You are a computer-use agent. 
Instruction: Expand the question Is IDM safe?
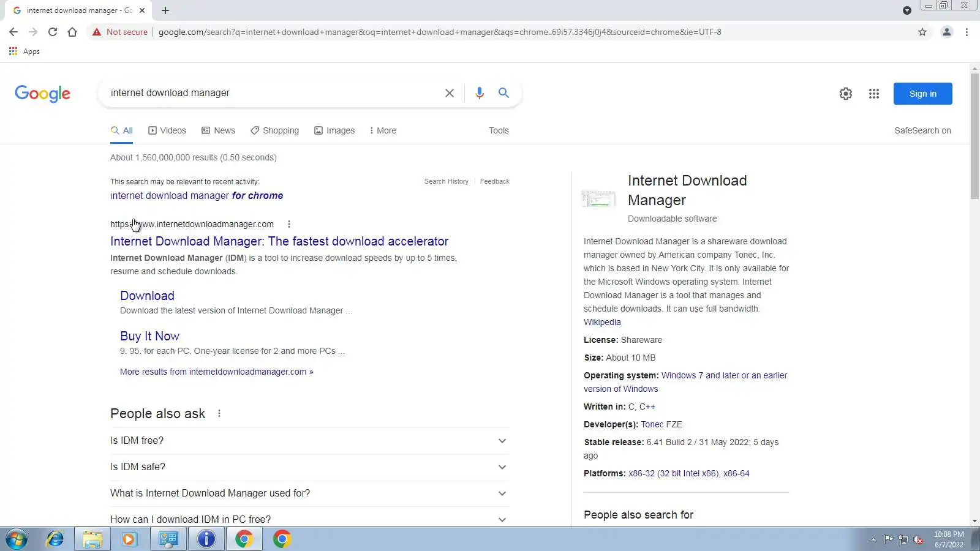coord(309,467)
